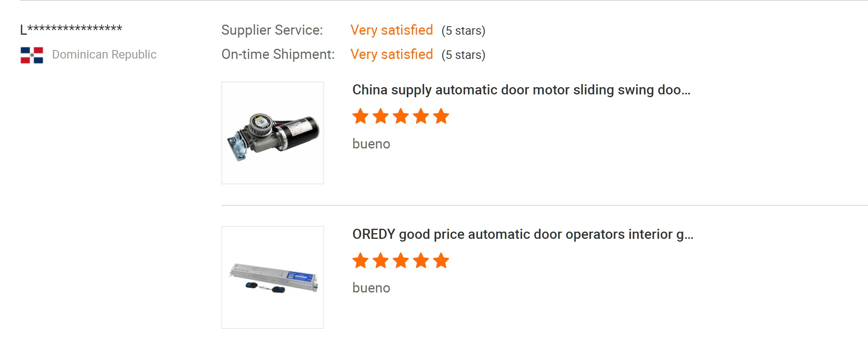Image resolution: width=868 pixels, height=351 pixels.
Task: Click the masked reviewer name starting with L
Action: coord(71,29)
